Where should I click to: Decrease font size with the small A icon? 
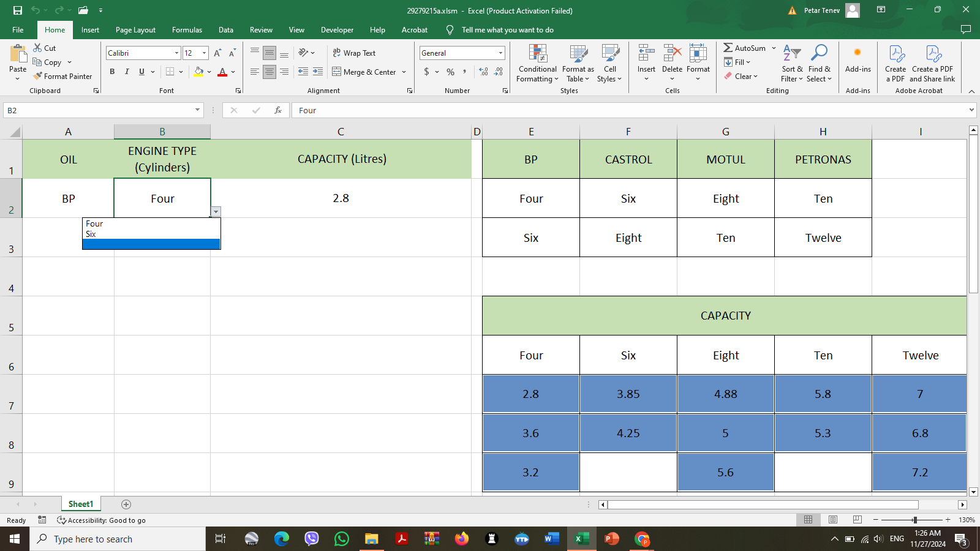(232, 53)
